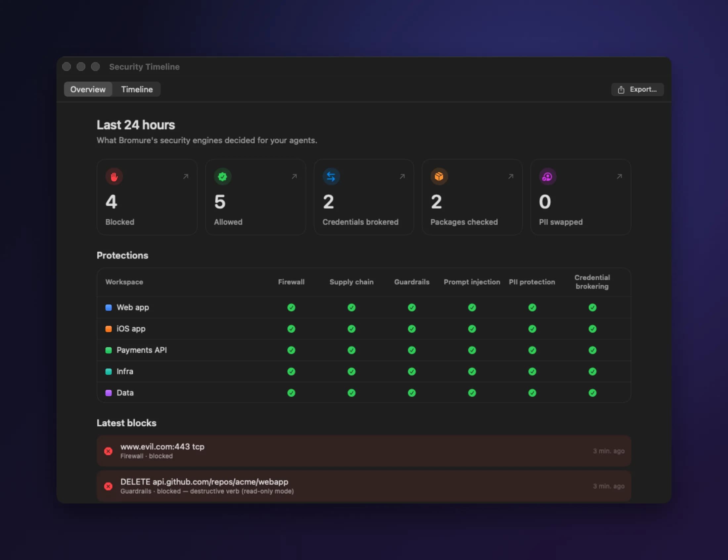Image resolution: width=728 pixels, height=560 pixels.
Task: Click the orange iOS app color square
Action: pos(109,329)
